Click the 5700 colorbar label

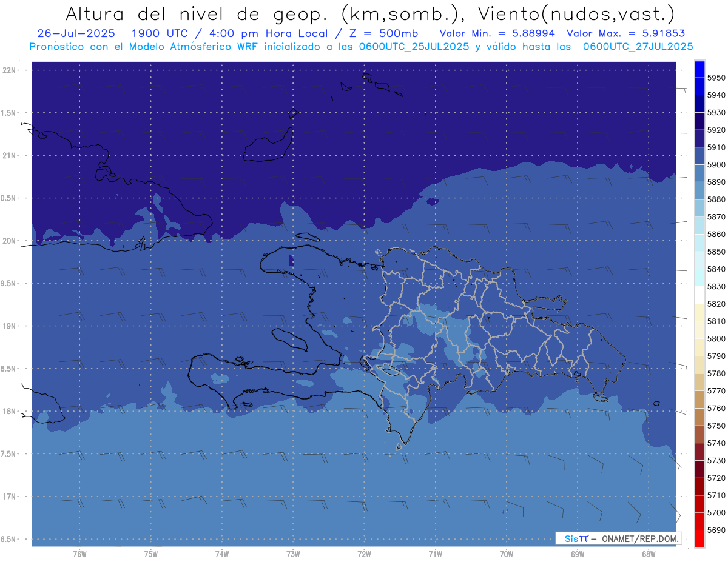[716, 513]
